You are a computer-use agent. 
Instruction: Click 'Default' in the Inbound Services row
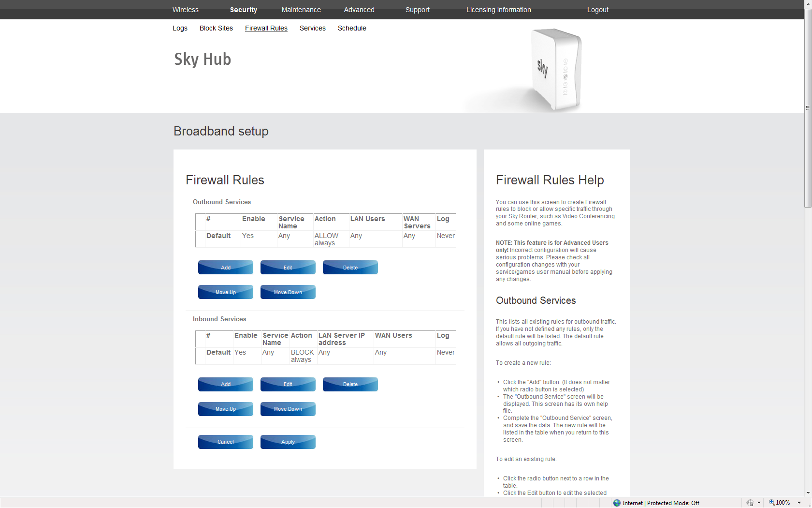click(x=218, y=352)
